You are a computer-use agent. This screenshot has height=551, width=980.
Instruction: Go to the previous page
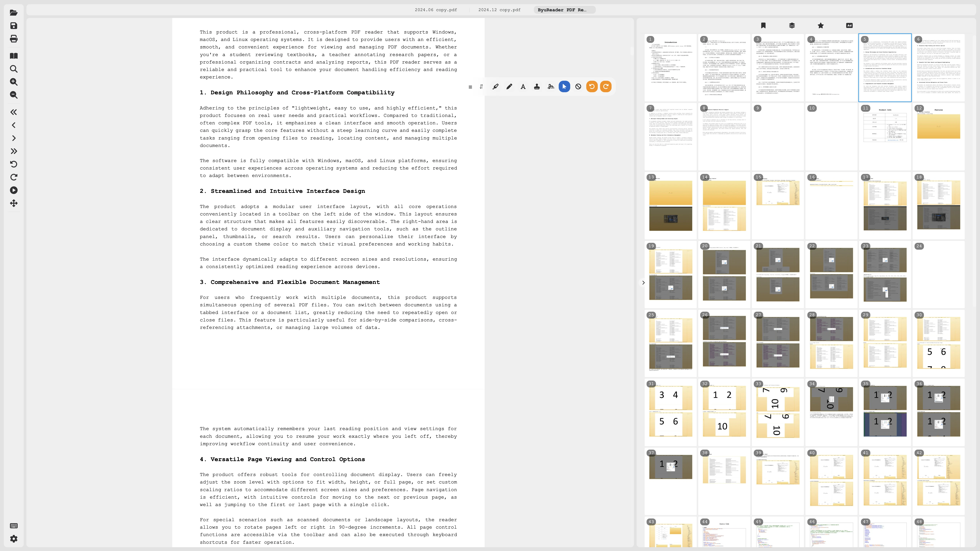coord(14,125)
